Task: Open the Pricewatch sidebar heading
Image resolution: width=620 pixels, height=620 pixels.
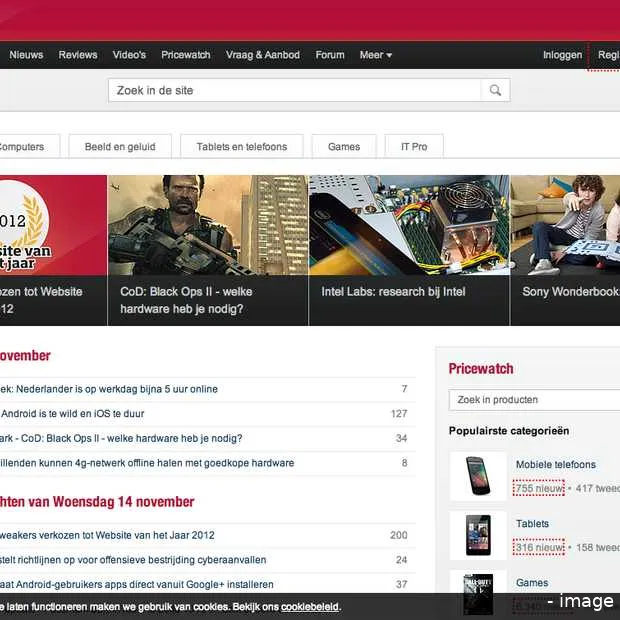Action: click(x=481, y=369)
